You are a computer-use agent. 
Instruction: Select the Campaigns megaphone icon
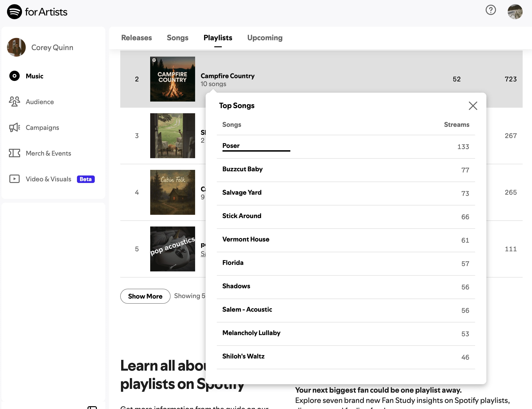[x=14, y=127]
